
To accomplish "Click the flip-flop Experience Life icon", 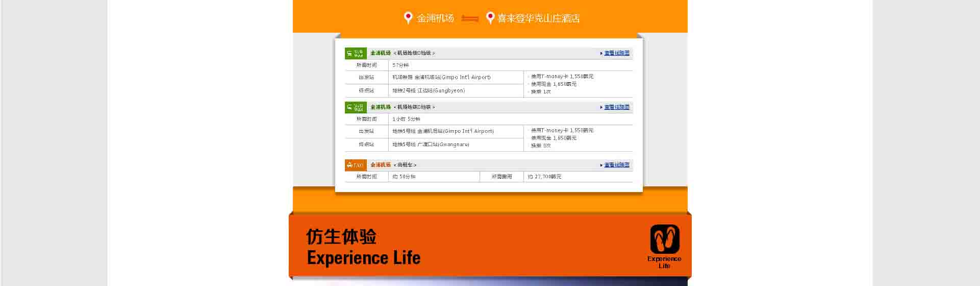I will [664, 240].
